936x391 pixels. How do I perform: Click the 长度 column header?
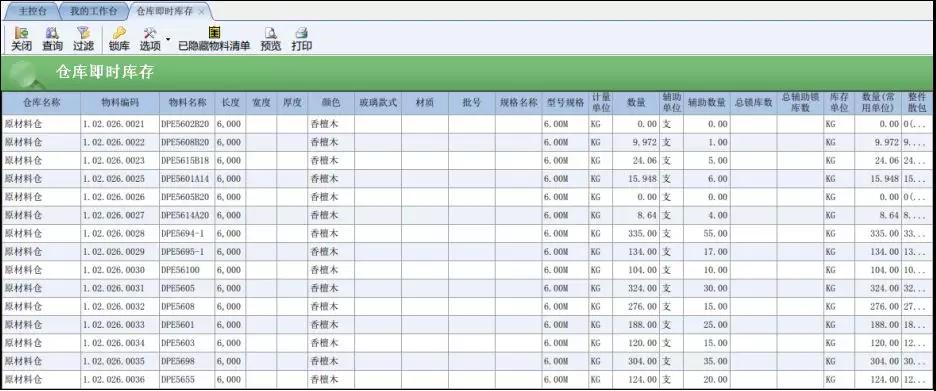click(230, 103)
